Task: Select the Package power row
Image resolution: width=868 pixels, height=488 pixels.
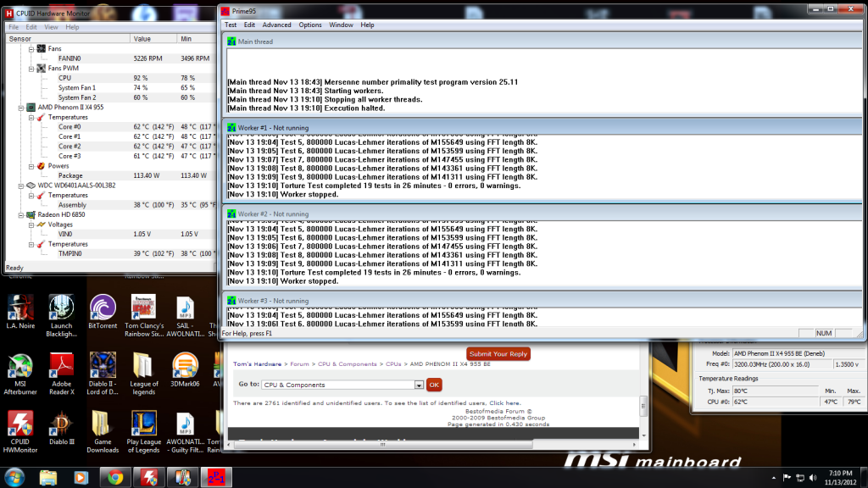Action: [111, 176]
